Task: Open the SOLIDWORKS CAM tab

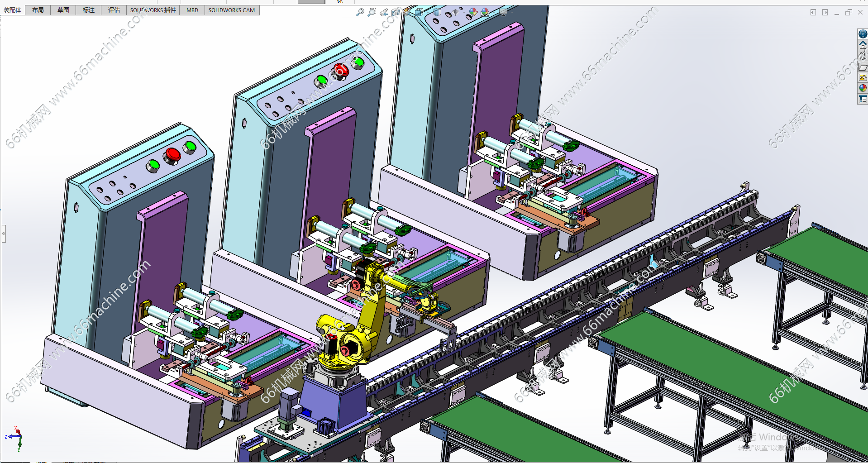Action: click(x=231, y=10)
